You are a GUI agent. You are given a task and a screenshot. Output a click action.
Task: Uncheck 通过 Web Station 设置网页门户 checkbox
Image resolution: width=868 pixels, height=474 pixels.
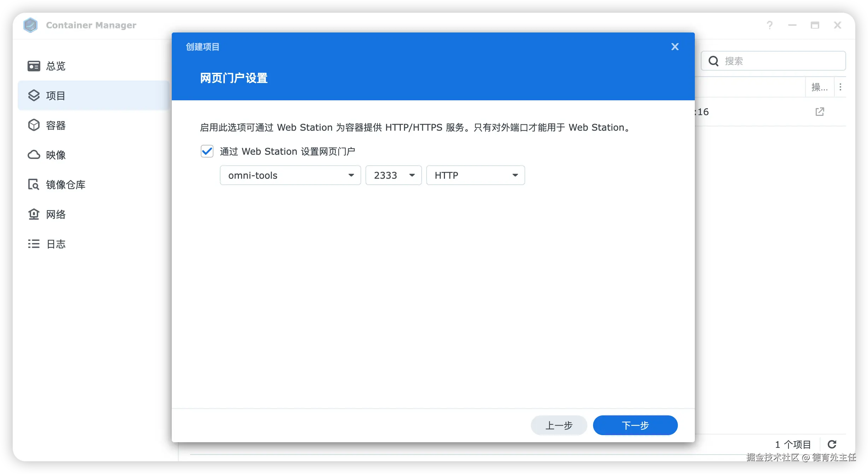click(207, 151)
